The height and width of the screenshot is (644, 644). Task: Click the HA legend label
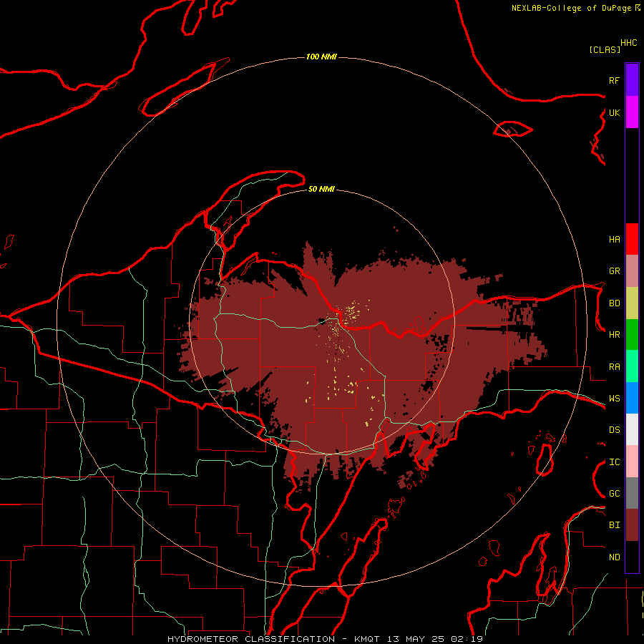click(x=614, y=240)
